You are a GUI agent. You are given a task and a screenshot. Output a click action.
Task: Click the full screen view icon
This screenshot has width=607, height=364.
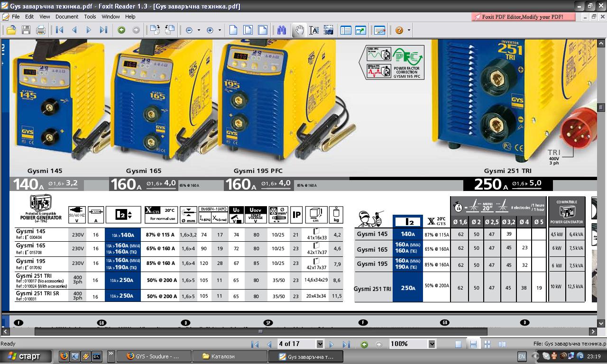[x=360, y=30]
